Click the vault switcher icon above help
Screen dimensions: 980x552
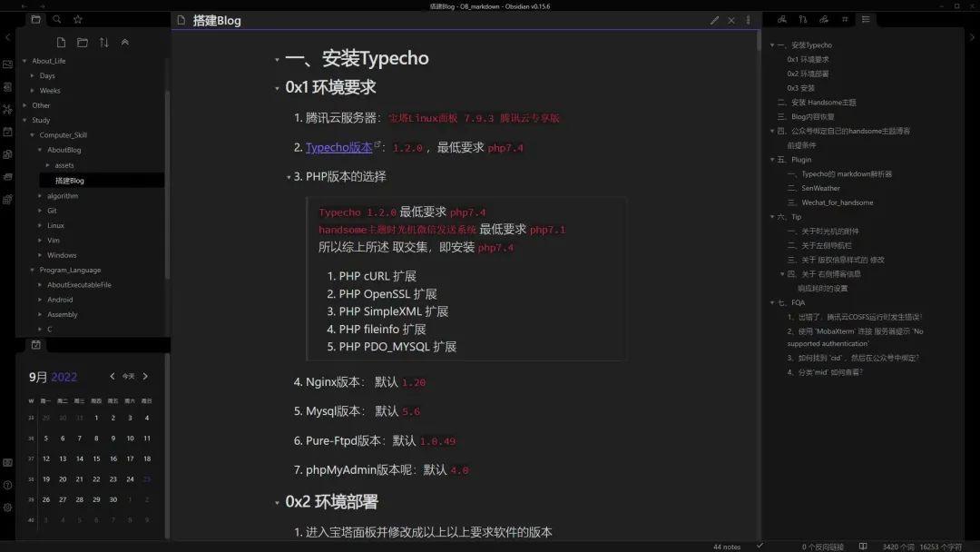pyautogui.click(x=7, y=463)
